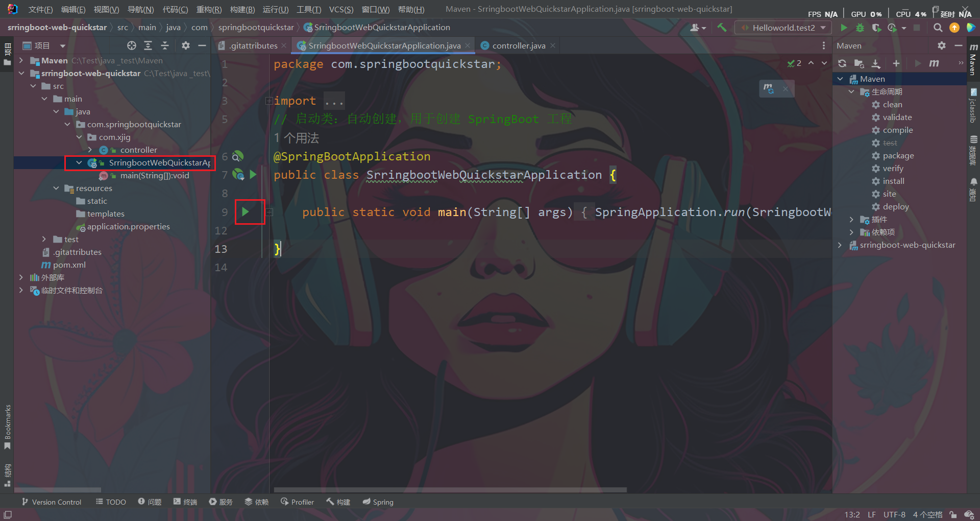The image size is (980, 521).
Task: Collapse the resources folder
Action: 56,188
